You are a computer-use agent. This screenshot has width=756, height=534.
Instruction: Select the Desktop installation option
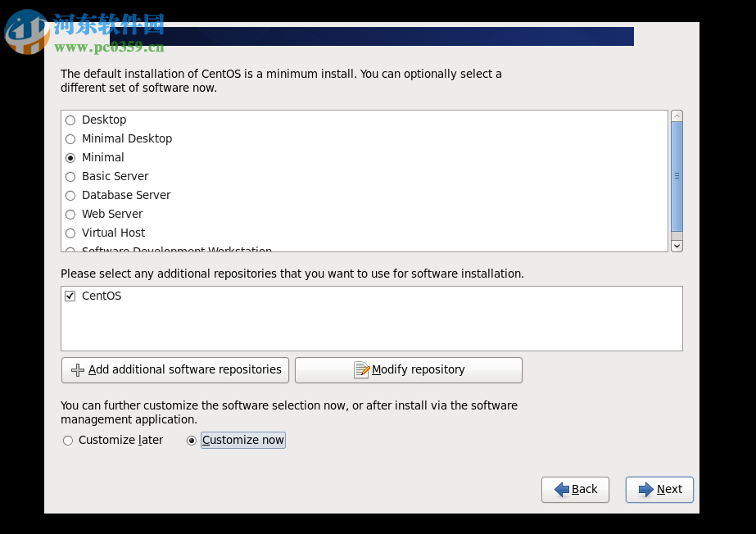(70, 120)
